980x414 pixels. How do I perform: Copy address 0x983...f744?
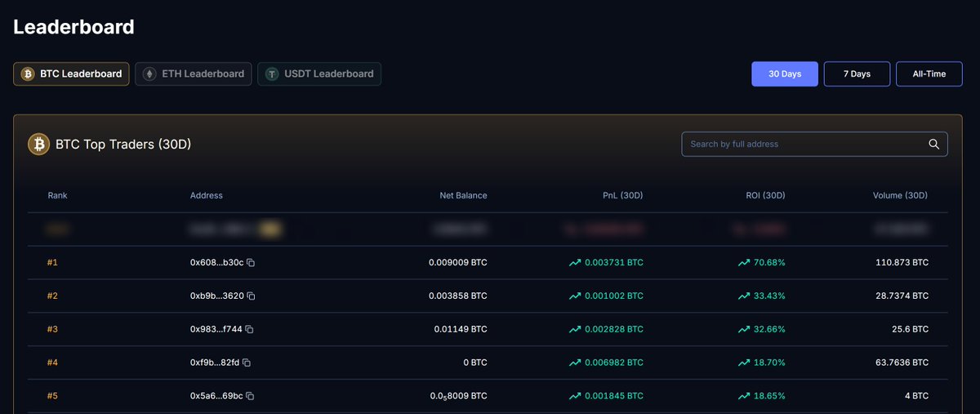coord(249,330)
